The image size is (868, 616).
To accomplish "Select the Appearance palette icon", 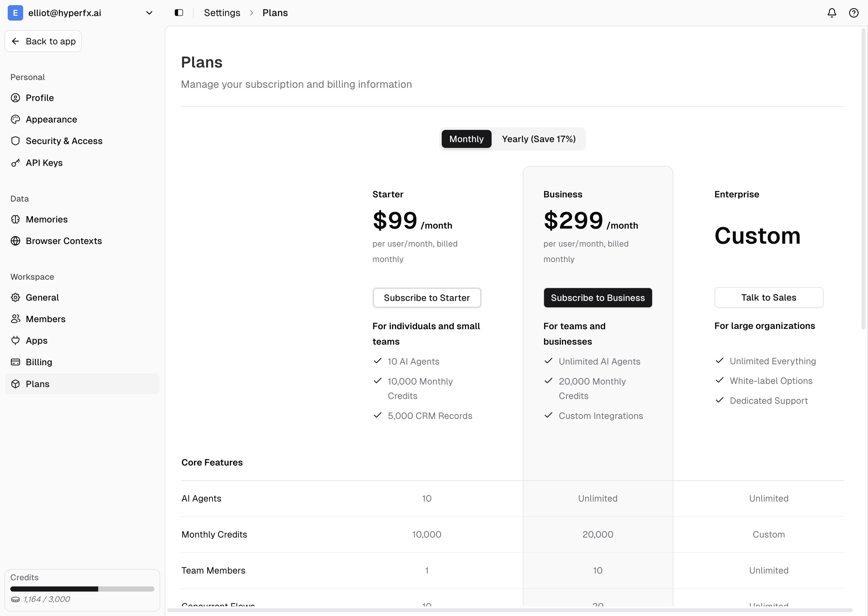I will (15, 119).
